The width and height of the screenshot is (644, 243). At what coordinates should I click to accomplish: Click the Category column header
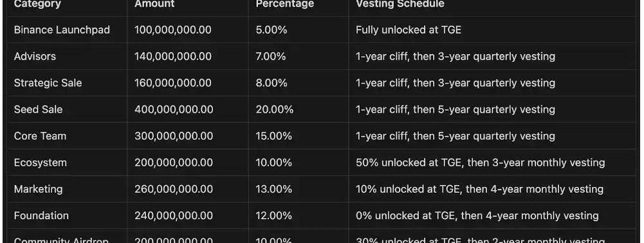tap(37, 4)
